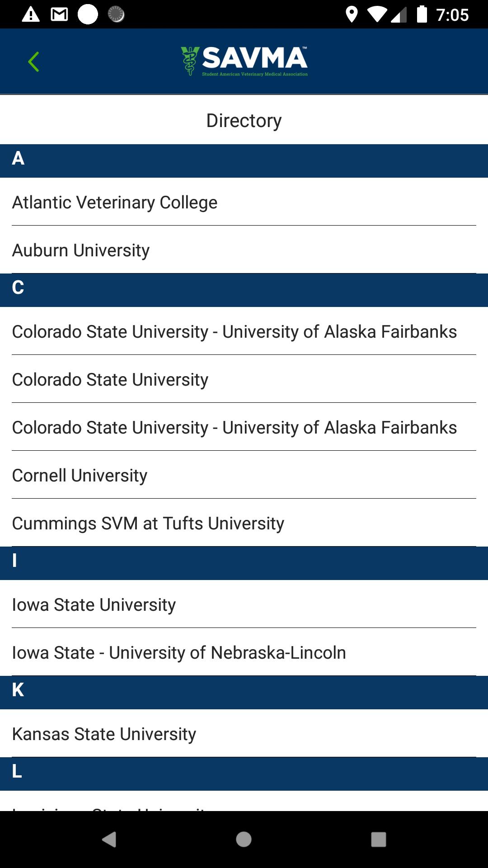Open Iowa State - University of Nebraska-Lincoln
The width and height of the screenshot is (488, 868).
[x=244, y=652]
